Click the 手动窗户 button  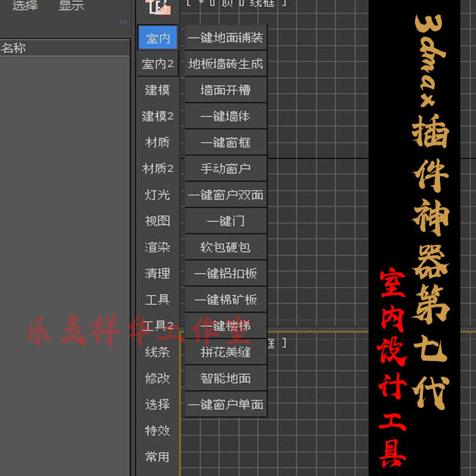click(226, 169)
